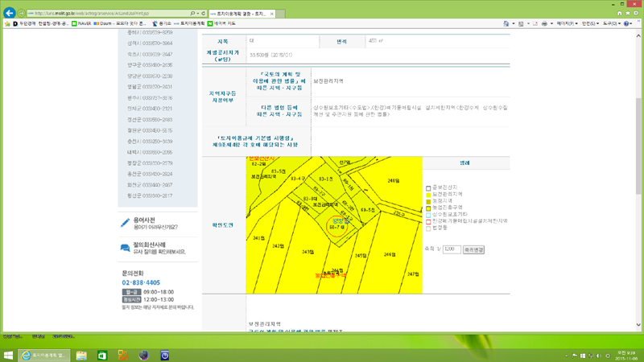Open the NAVER favorite bookmark
This screenshot has height=362, width=644.
pyautogui.click(x=81, y=24)
